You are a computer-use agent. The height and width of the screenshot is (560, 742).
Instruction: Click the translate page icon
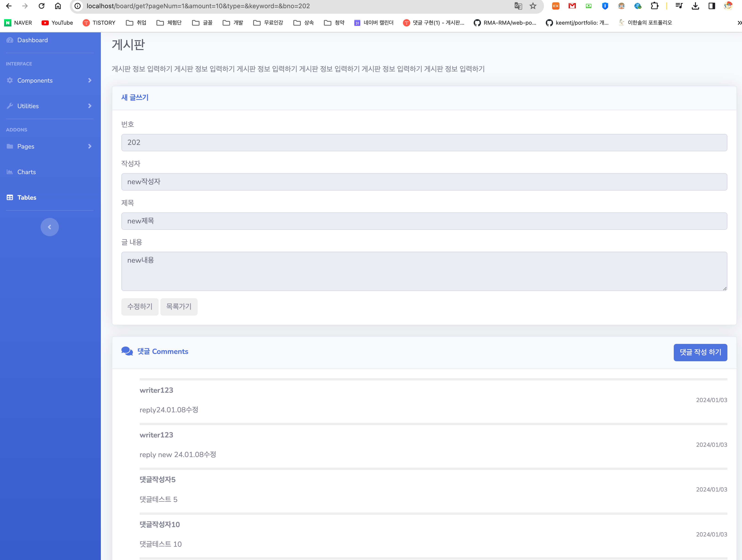[518, 6]
